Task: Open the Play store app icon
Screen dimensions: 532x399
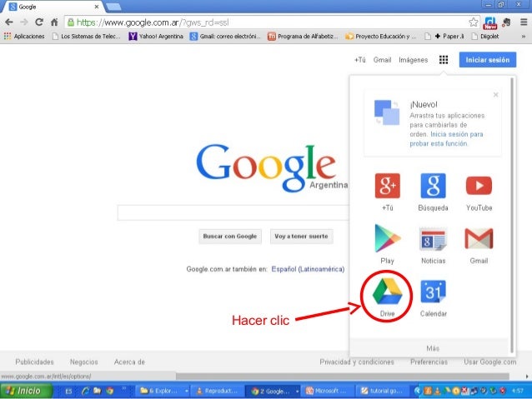Action: coord(387,238)
